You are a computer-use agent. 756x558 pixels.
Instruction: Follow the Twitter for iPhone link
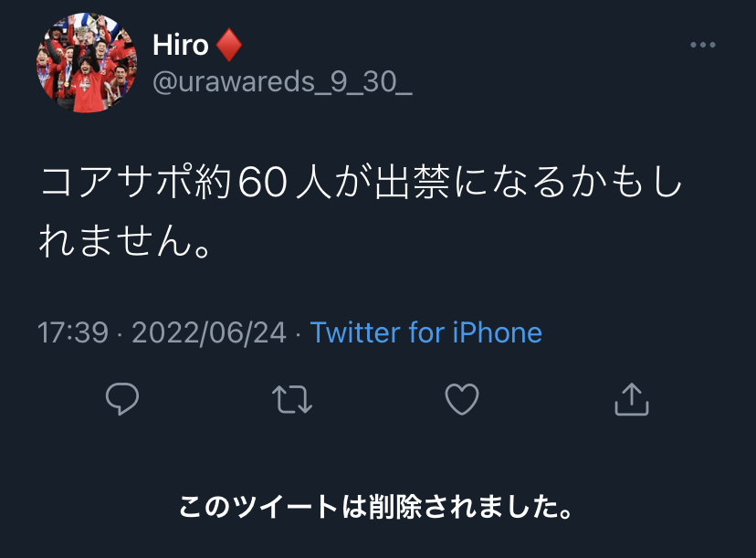tap(426, 332)
